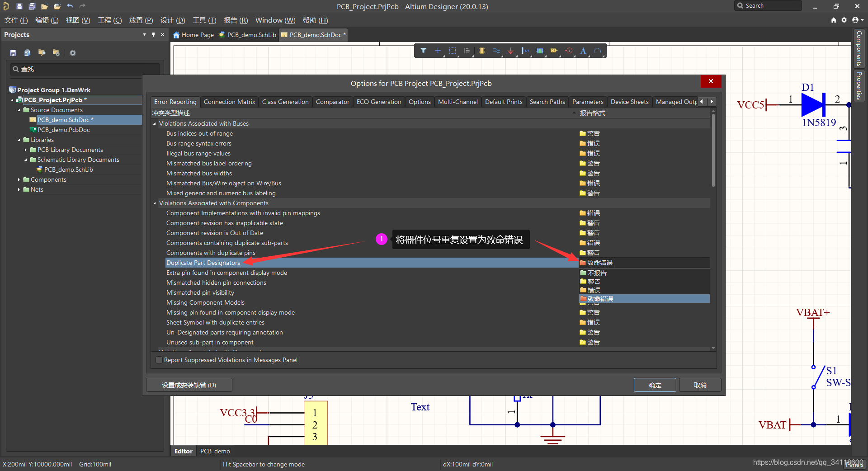Viewport: 868px width, 471px height.
Task: Select the Place Text String tool
Action: click(583, 51)
